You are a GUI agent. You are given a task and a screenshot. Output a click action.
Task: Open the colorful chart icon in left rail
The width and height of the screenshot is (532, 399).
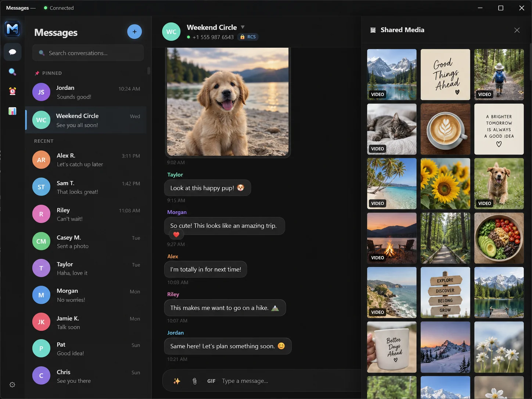pyautogui.click(x=12, y=111)
